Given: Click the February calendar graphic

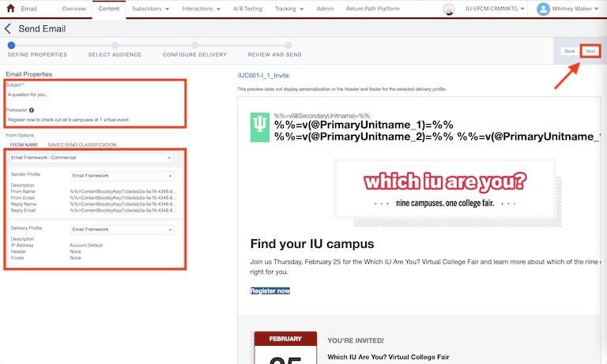Looking at the screenshot, I should 285,347.
